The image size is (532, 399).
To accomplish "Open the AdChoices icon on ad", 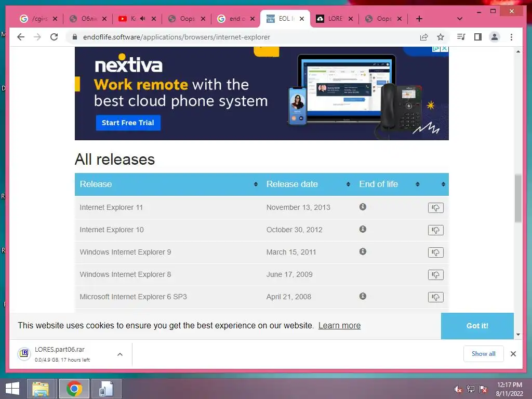I will (436, 48).
